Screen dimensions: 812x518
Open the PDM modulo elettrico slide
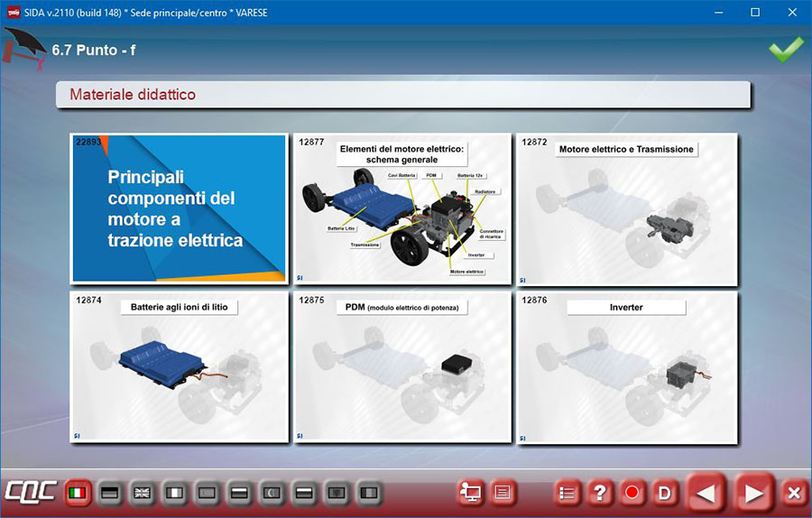(402, 366)
